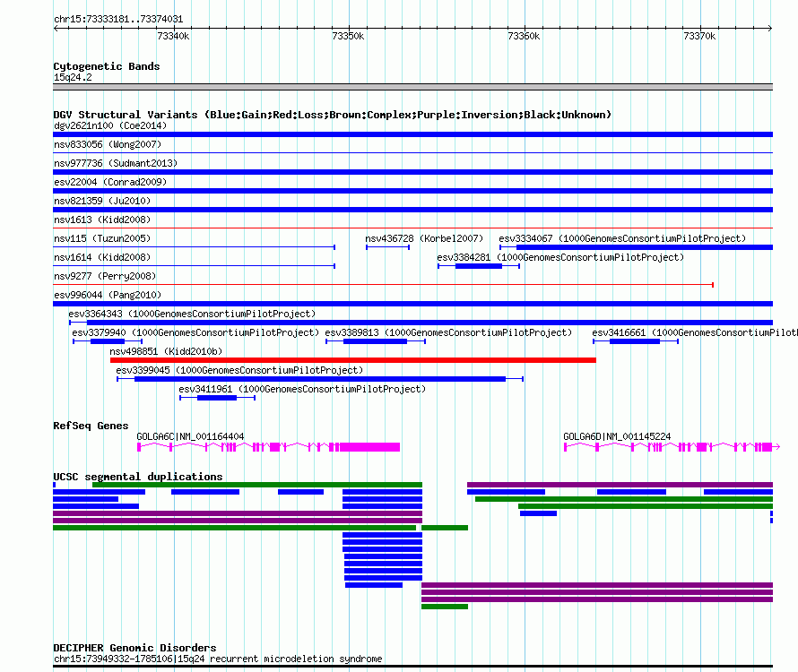Select esv3384281 1000 Genomes variant label
This screenshot has width=798, height=672.
[x=560, y=257]
